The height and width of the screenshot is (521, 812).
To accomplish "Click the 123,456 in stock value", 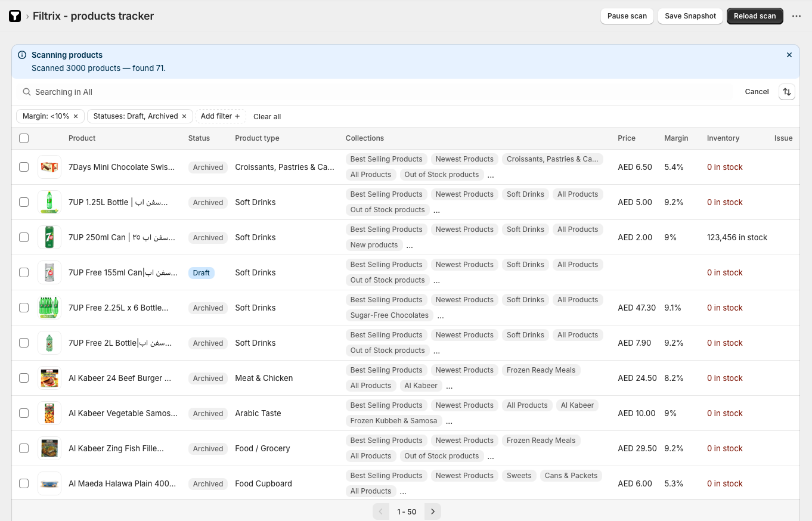I will 737,237.
